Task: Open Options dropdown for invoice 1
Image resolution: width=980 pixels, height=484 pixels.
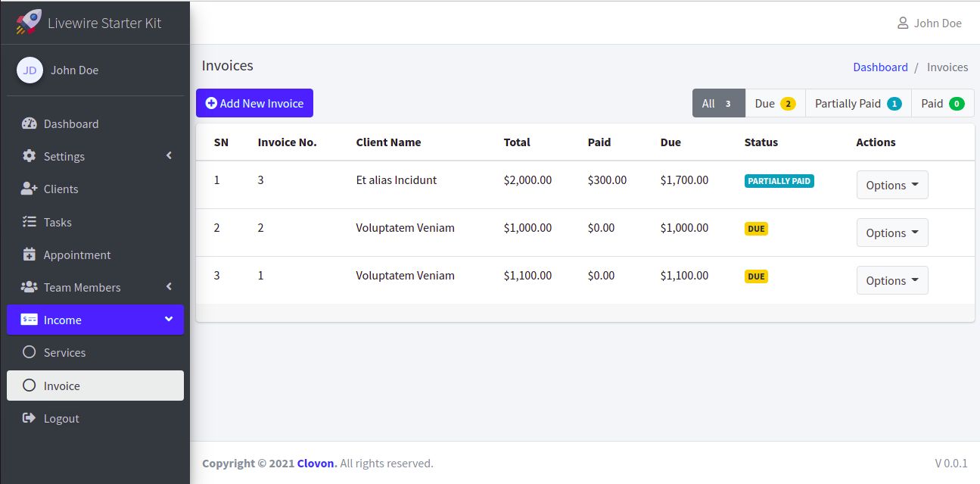Action: (x=892, y=280)
